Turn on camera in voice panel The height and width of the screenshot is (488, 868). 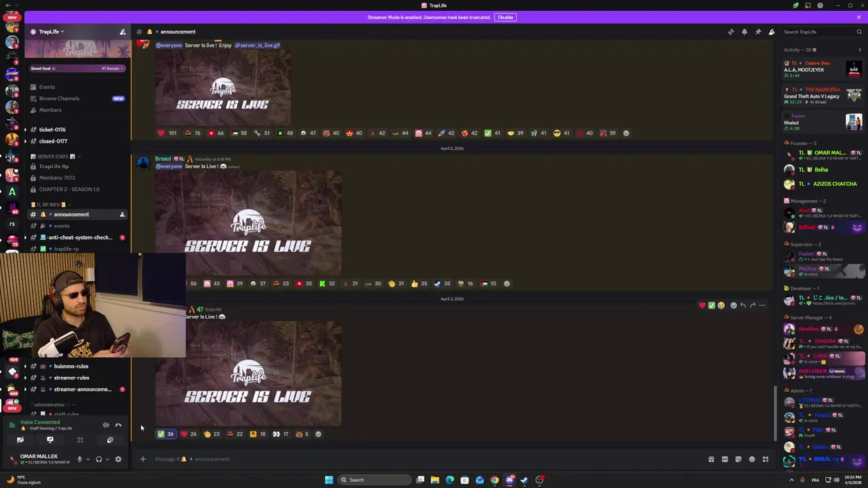(20, 440)
